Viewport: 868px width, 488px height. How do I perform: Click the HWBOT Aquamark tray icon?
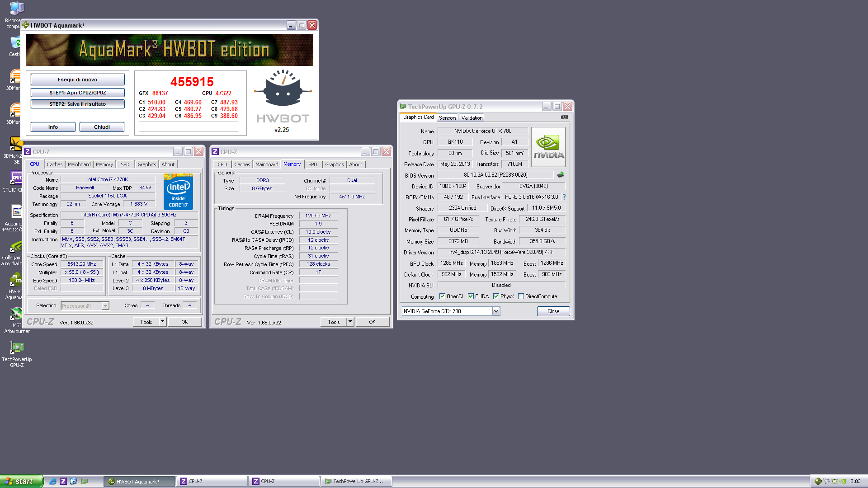818,481
